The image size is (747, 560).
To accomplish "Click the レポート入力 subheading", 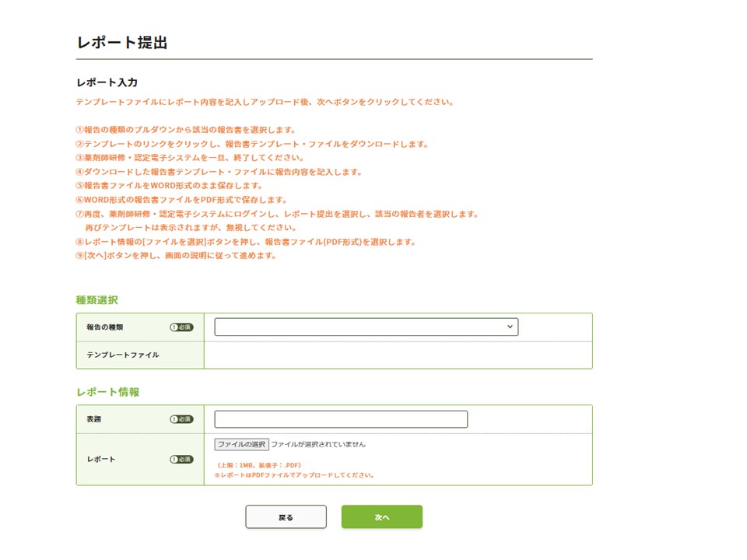I will tap(107, 82).
